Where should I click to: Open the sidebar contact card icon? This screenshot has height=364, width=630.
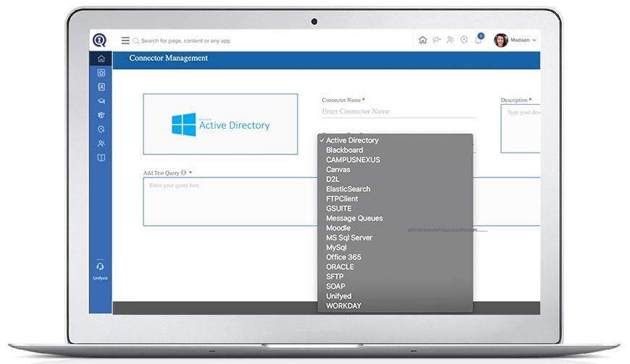101,87
